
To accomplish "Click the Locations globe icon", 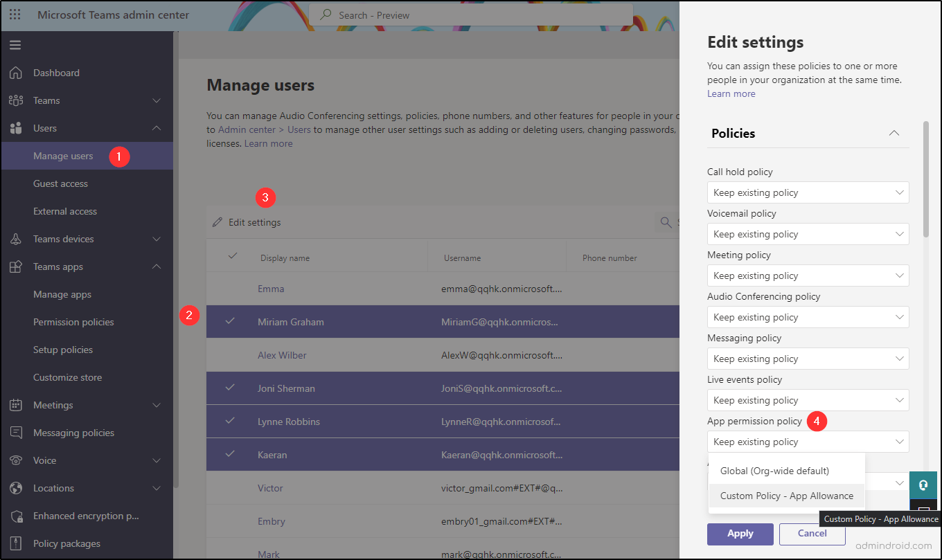I will (15, 487).
